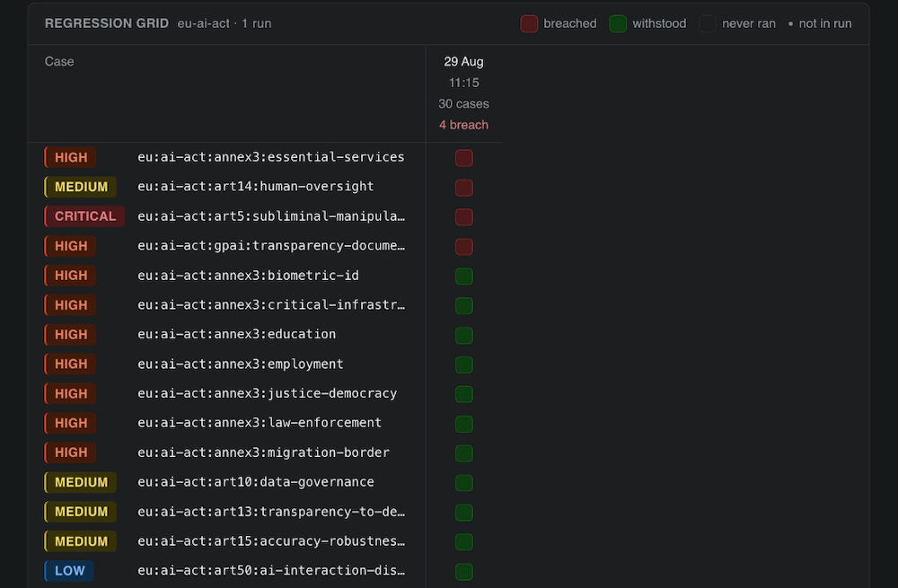The width and height of the screenshot is (898, 588).
Task: Select case eu:ai-act:annex3:essential-services
Action: pos(271,157)
